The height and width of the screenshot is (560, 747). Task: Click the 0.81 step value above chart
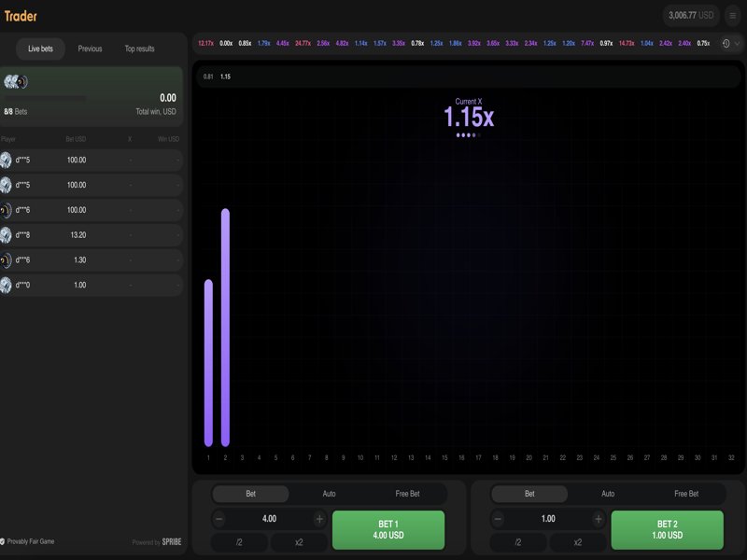click(208, 77)
